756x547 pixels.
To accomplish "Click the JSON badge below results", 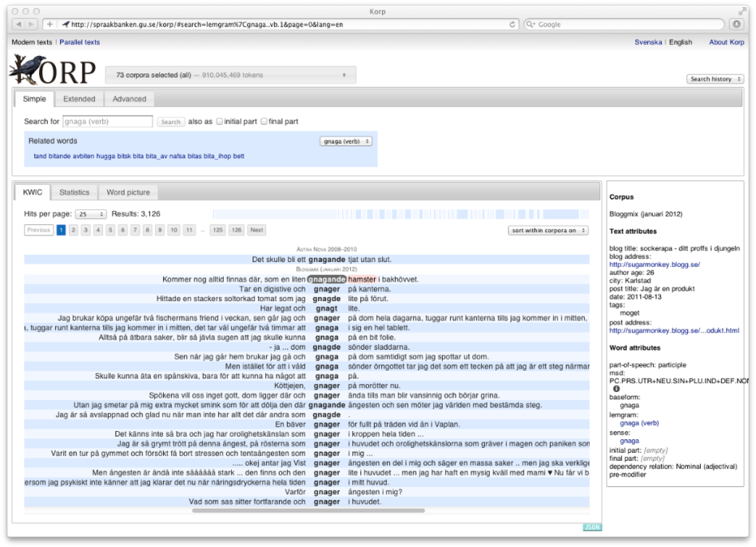I will [x=592, y=527].
